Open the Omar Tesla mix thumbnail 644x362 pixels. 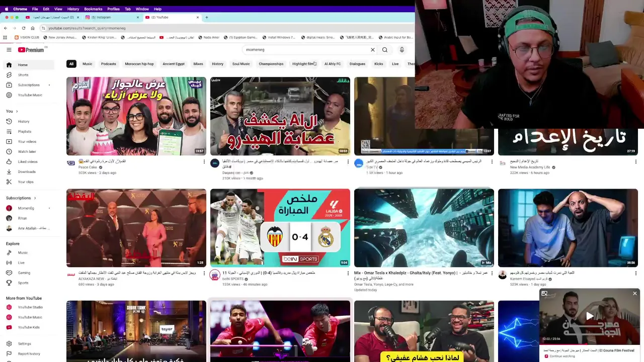coord(424,228)
